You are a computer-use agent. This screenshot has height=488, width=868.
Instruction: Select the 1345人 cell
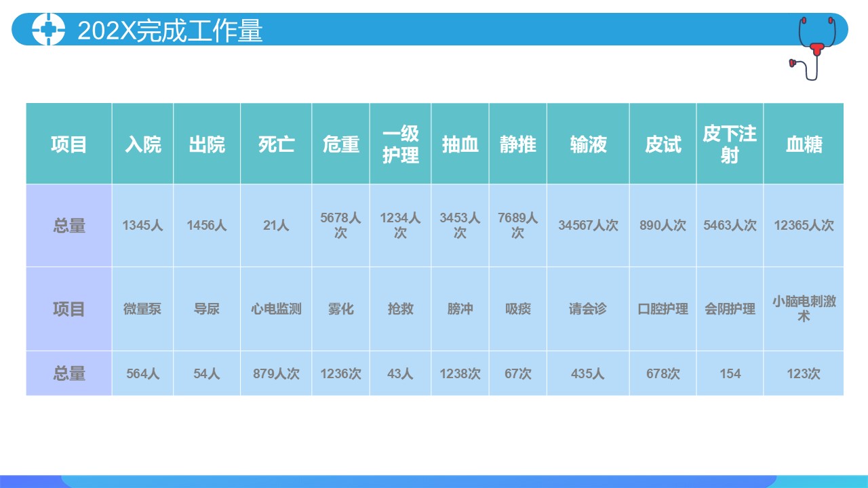[x=143, y=226]
